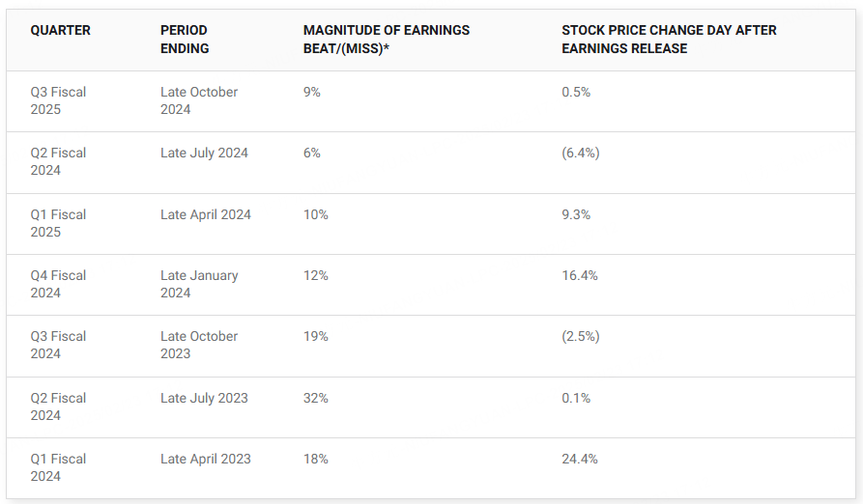Select the 9% earnings beat value
The height and width of the screenshot is (504, 863).
click(312, 92)
